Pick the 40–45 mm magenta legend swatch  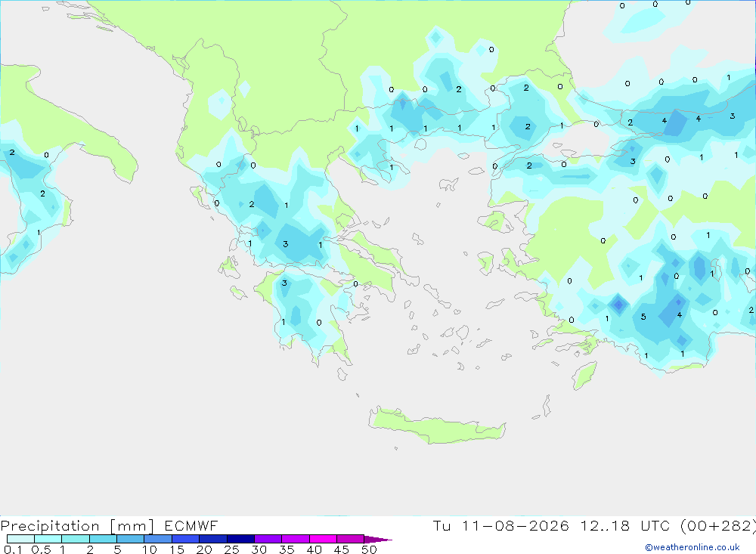[323, 539]
